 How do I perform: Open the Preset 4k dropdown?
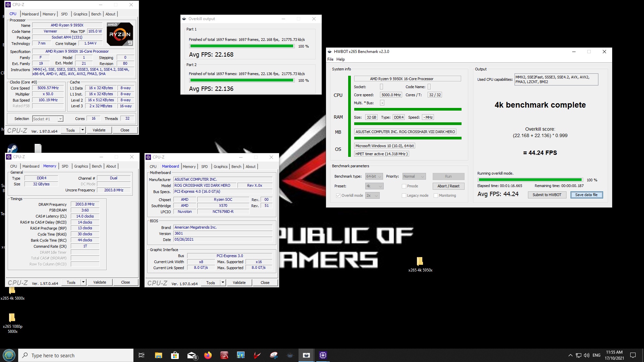click(x=374, y=186)
